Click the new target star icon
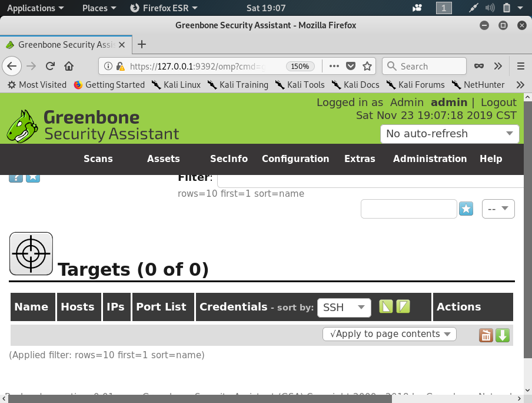Screen dimensions: 532x403 pyautogui.click(x=33, y=178)
